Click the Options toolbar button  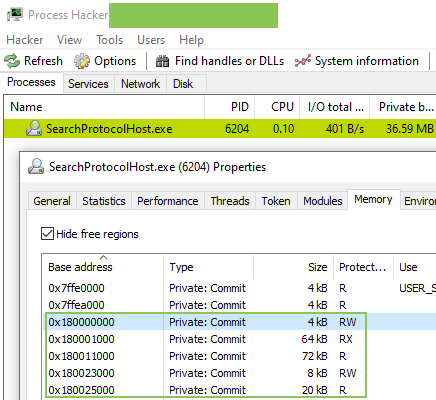pos(105,61)
